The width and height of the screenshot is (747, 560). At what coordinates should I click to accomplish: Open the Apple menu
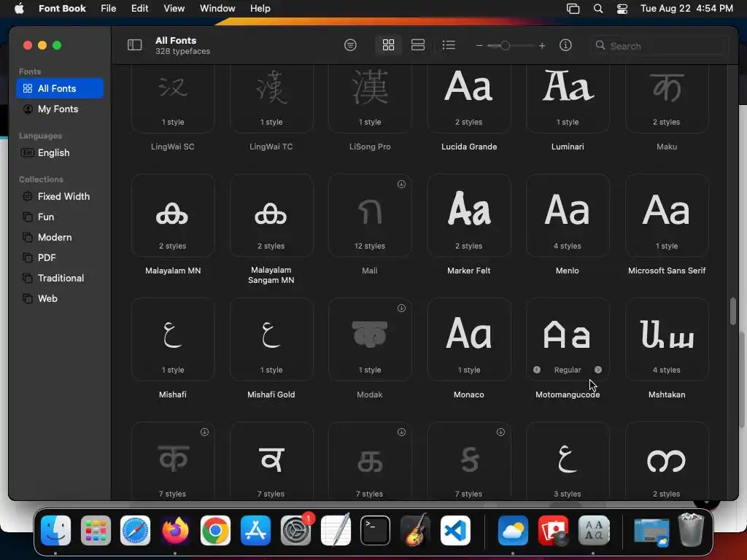(19, 9)
